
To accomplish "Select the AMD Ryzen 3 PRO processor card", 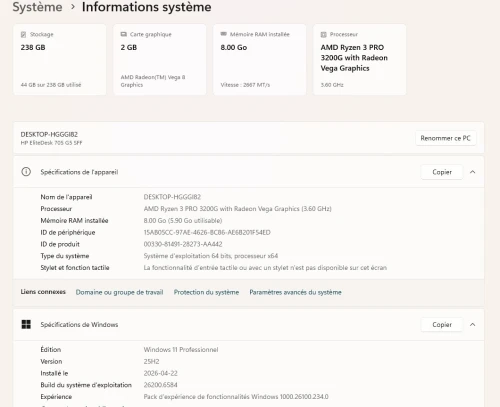I will click(360, 59).
